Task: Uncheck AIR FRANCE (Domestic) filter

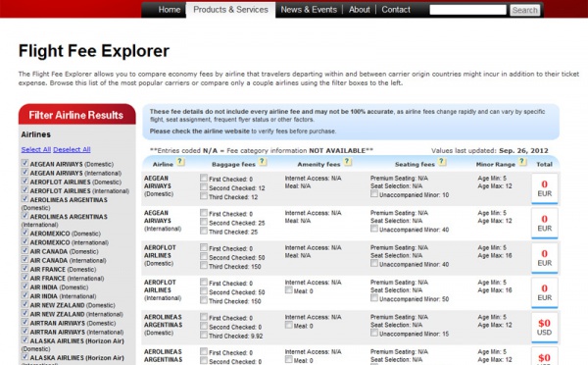Action: pyautogui.click(x=25, y=269)
